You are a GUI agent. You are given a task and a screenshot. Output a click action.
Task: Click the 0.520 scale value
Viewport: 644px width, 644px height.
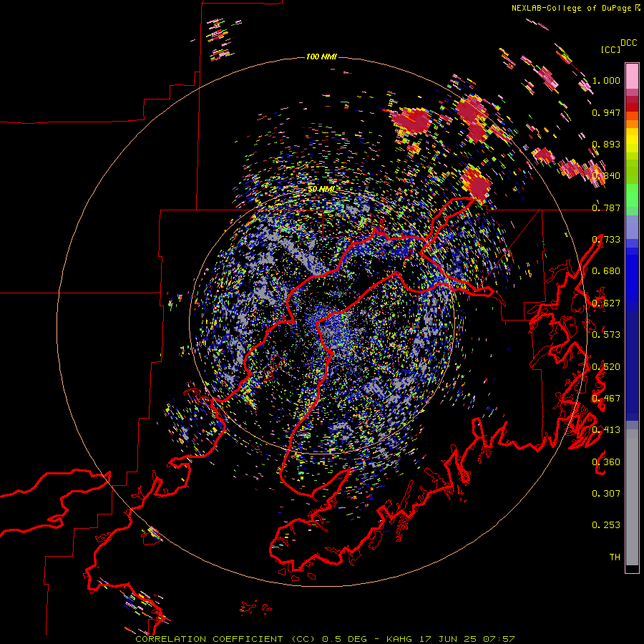tap(606, 367)
